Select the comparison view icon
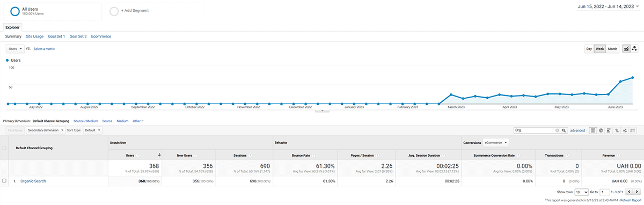This screenshot has height=205, width=644. [x=617, y=130]
